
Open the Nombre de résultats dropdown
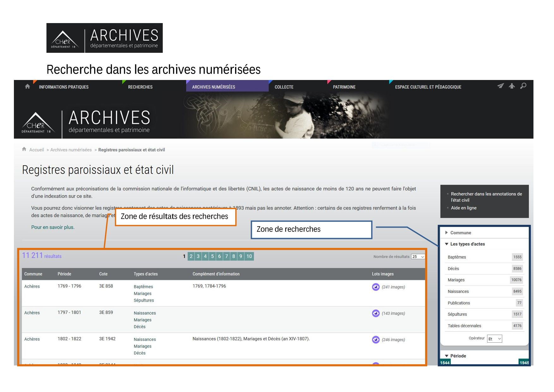pyautogui.click(x=418, y=257)
